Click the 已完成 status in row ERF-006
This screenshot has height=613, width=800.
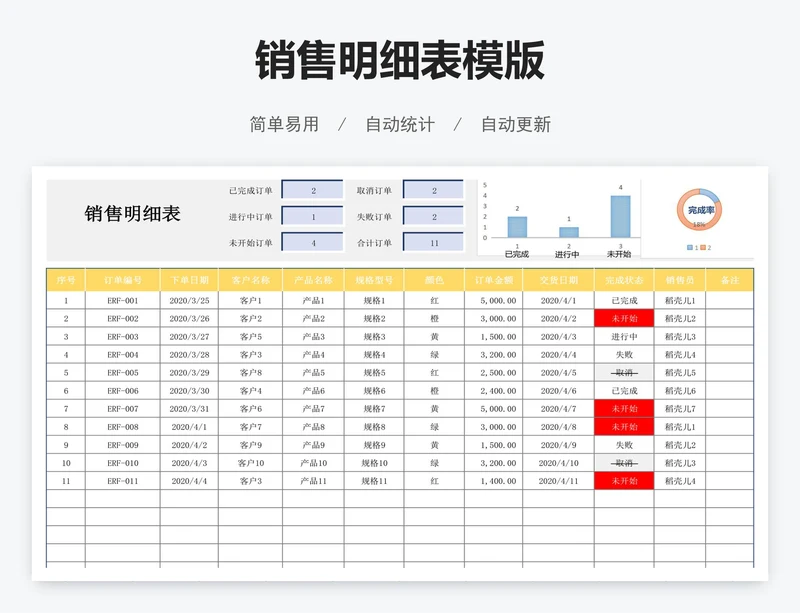tap(624, 390)
